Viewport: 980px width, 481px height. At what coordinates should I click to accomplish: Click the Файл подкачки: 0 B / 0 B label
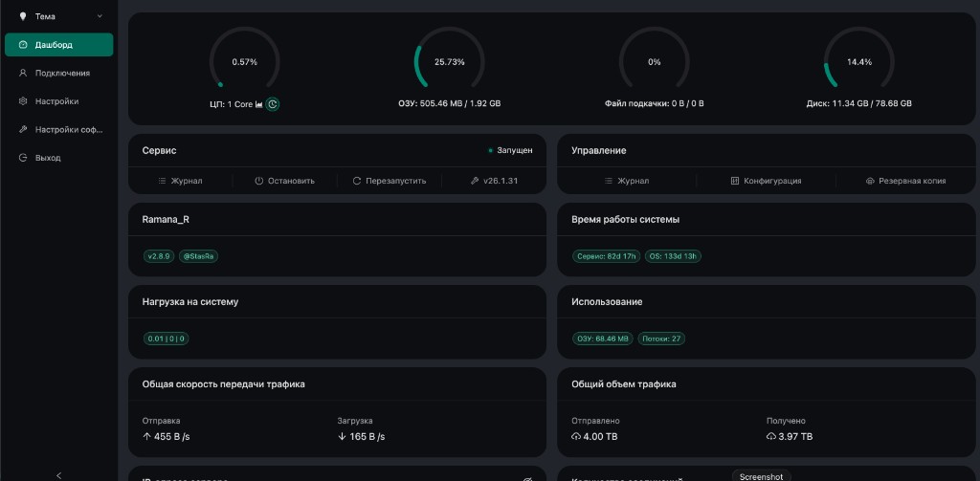click(655, 103)
